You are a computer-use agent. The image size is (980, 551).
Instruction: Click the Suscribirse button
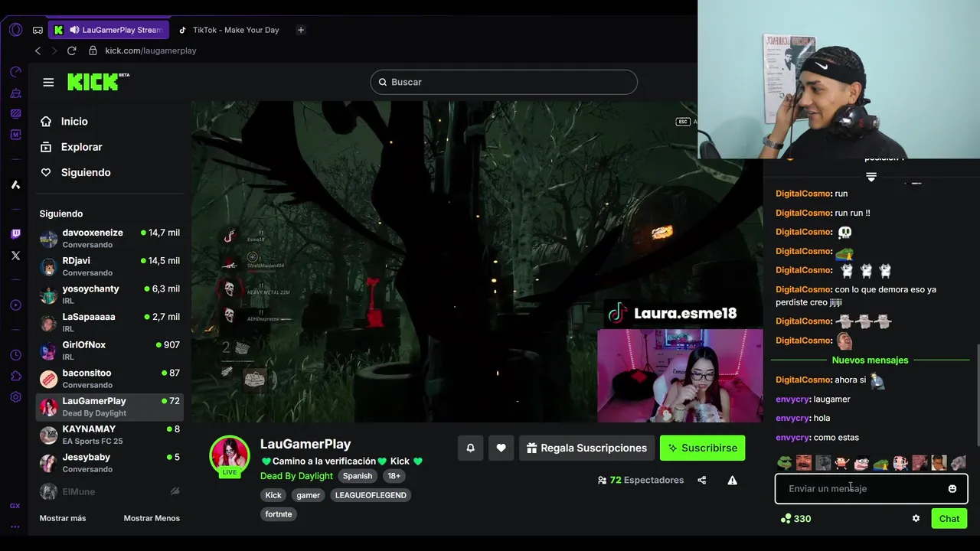702,448
